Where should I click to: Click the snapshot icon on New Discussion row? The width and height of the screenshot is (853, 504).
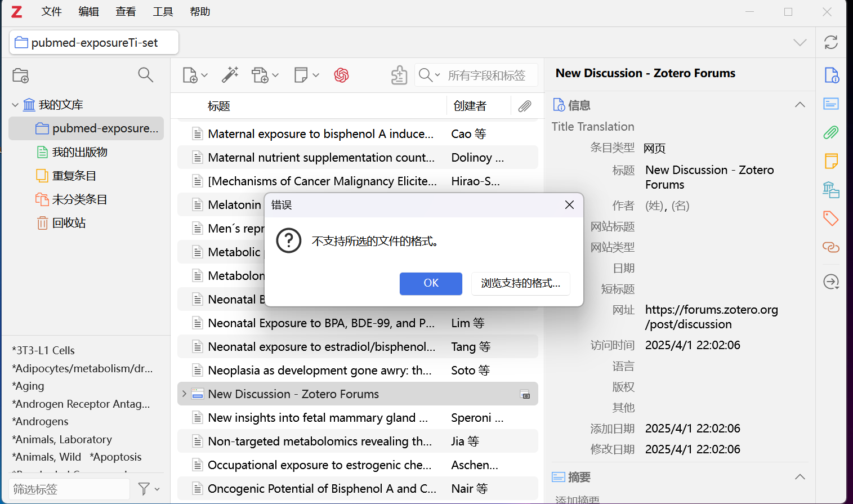pos(525,394)
